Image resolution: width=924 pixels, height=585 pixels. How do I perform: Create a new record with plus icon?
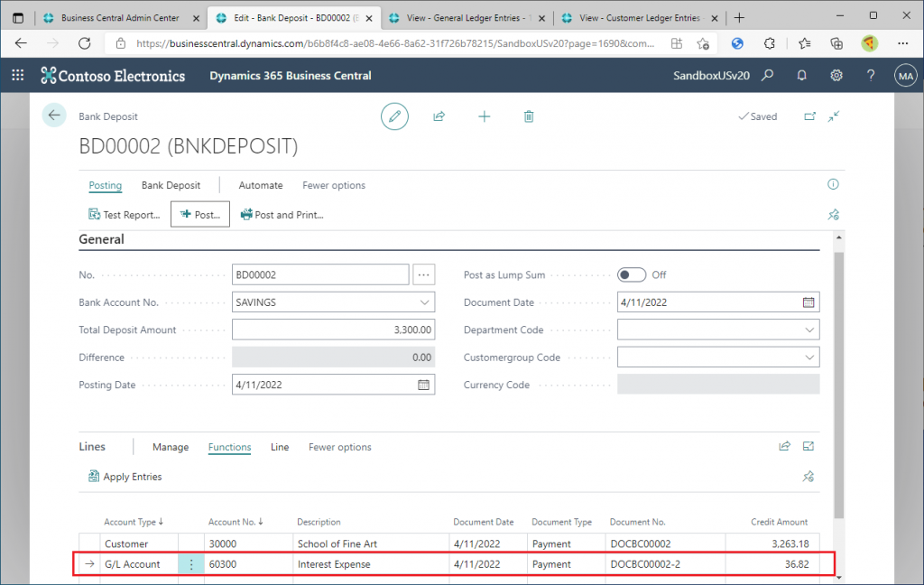click(484, 116)
